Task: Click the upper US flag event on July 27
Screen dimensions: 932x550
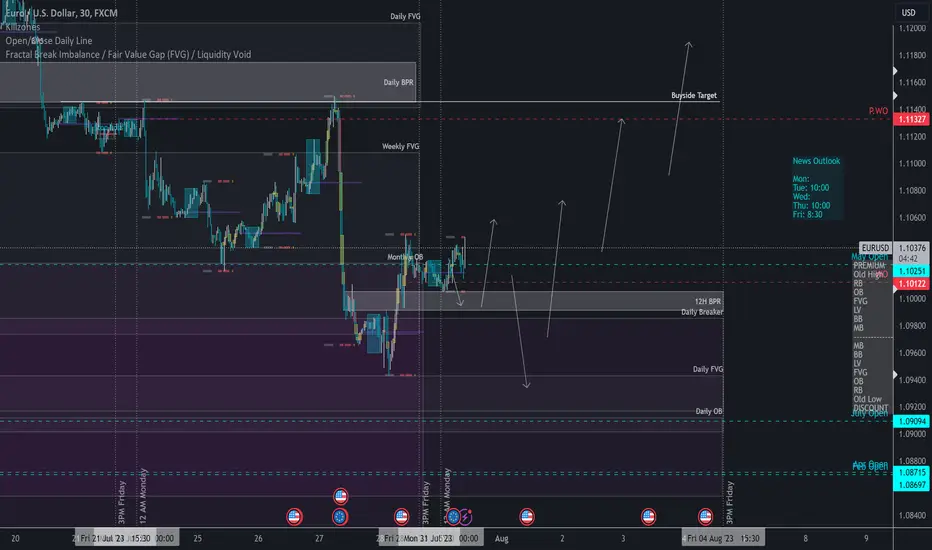Action: pyautogui.click(x=341, y=496)
